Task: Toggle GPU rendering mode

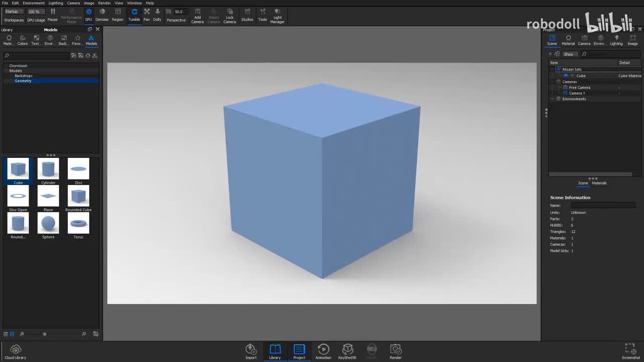Action: [x=89, y=15]
